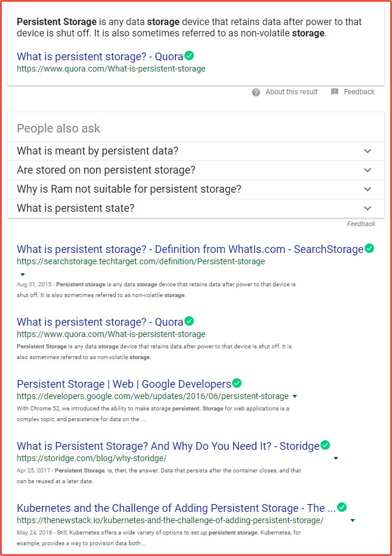The width and height of the screenshot is (392, 556).
Task: Open 'Persistent Storage | Web | Google Developers' link
Action: tap(124, 384)
